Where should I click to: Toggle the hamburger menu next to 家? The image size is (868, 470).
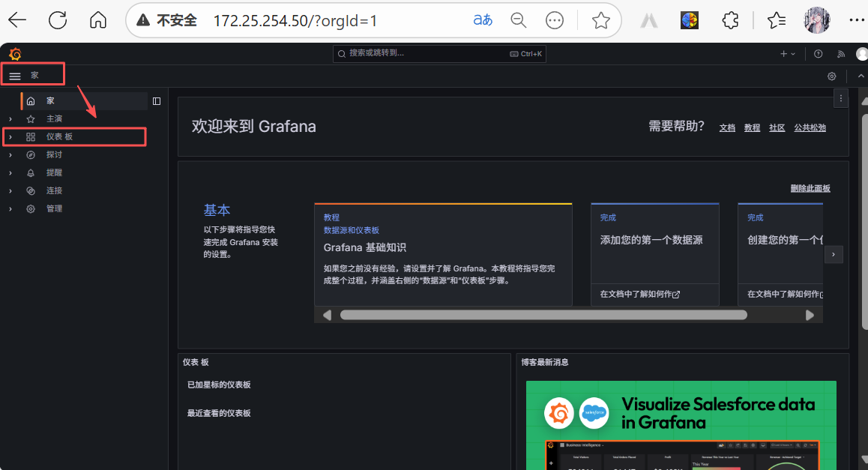point(15,76)
